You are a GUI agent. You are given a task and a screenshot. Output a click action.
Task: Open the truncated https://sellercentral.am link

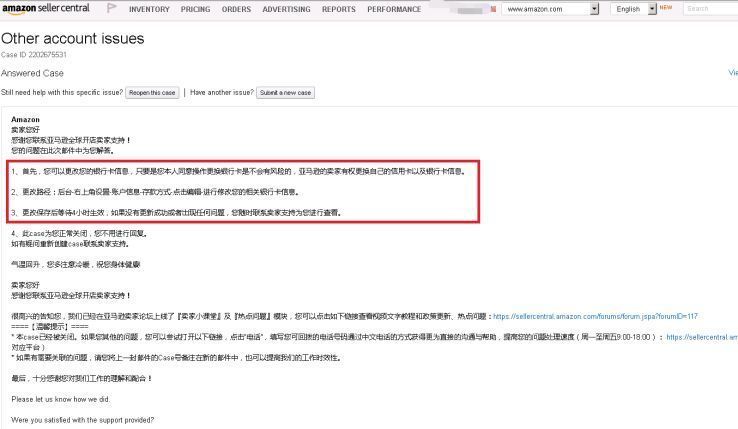pyautogui.click(x=702, y=337)
